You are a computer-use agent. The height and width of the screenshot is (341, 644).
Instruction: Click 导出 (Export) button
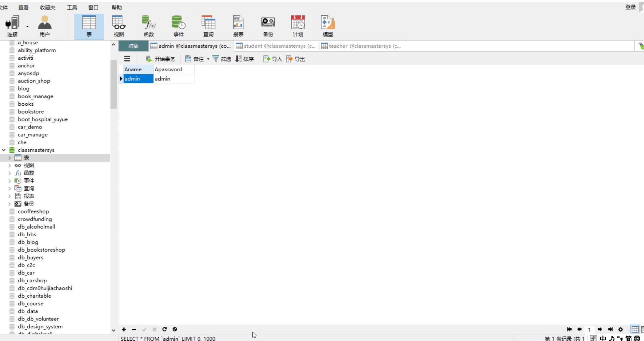tap(295, 59)
